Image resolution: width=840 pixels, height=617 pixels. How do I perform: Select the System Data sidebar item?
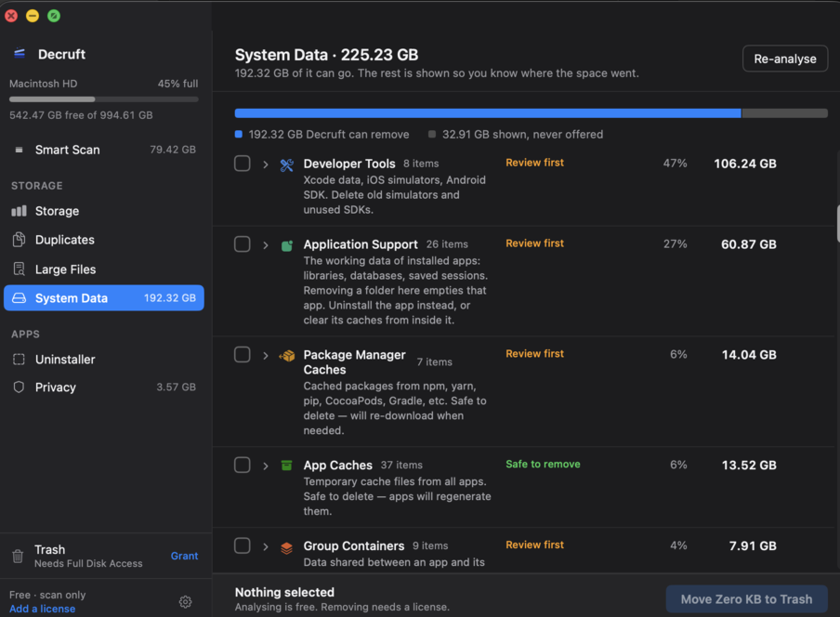[104, 297]
